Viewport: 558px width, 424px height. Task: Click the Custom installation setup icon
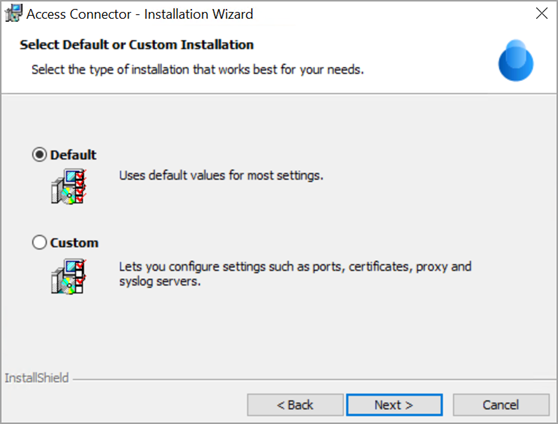[69, 277]
